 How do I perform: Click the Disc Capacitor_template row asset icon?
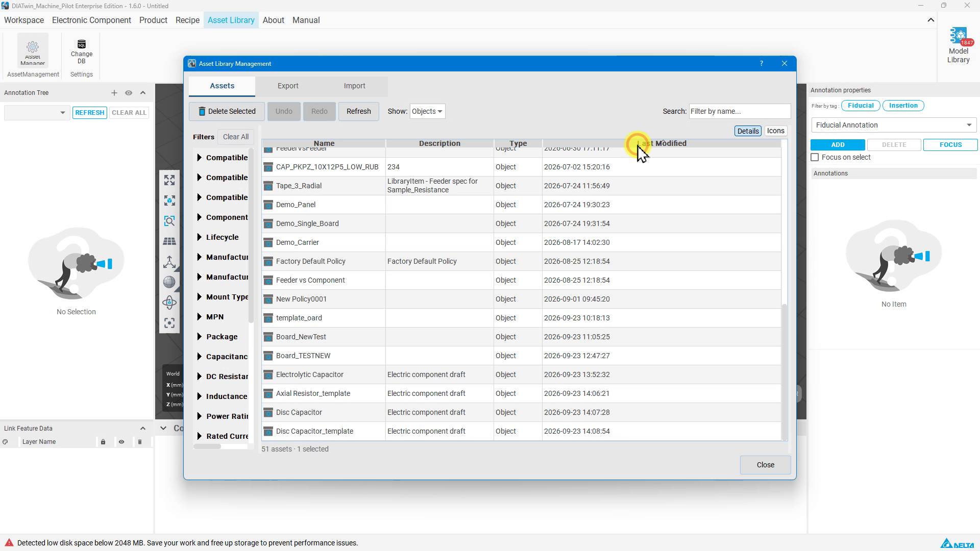click(x=268, y=432)
